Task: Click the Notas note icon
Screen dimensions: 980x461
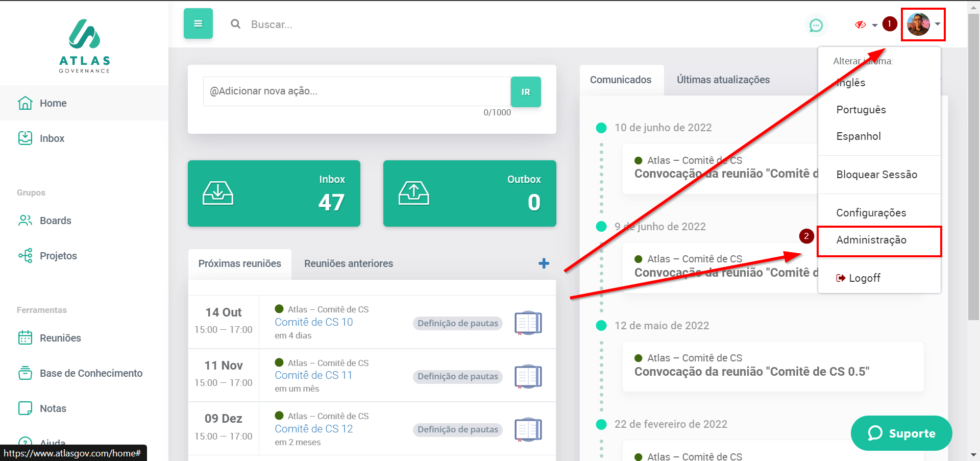Action: point(25,408)
